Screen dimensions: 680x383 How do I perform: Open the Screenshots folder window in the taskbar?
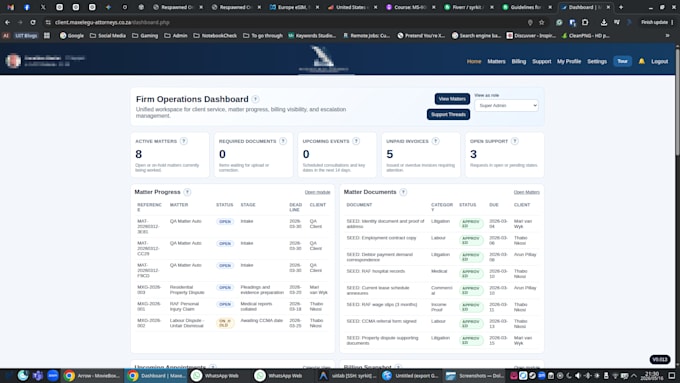474,376
